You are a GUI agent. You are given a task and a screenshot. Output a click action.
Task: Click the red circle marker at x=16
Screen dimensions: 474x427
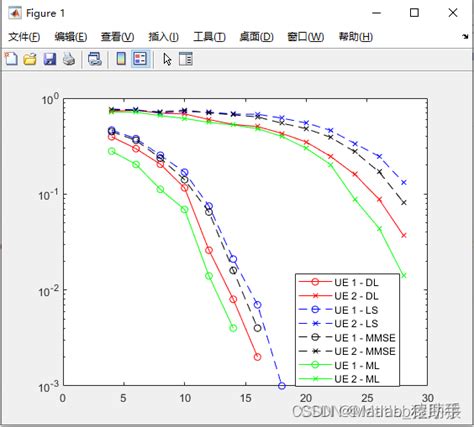pos(257,357)
